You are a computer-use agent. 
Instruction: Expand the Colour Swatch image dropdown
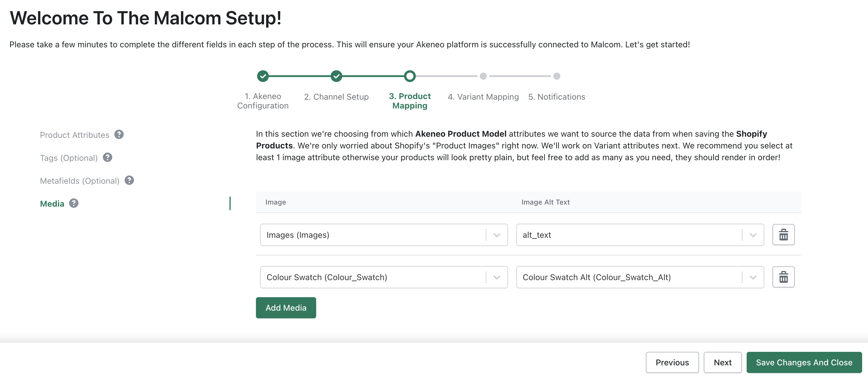click(496, 277)
